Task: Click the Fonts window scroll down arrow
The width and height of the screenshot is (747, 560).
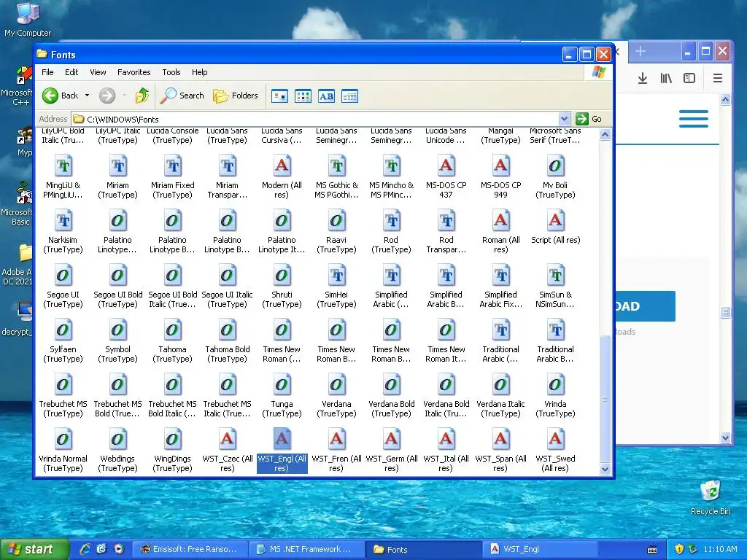Action: coord(605,469)
